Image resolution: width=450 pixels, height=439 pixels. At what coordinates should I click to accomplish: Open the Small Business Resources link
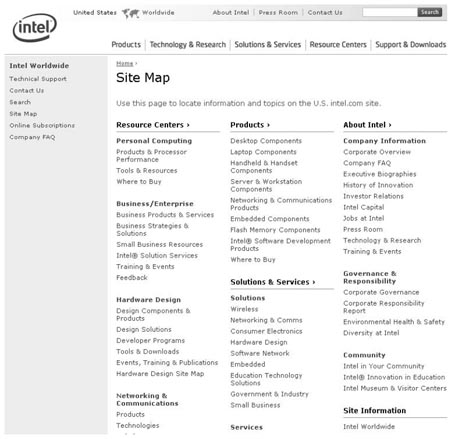159,245
